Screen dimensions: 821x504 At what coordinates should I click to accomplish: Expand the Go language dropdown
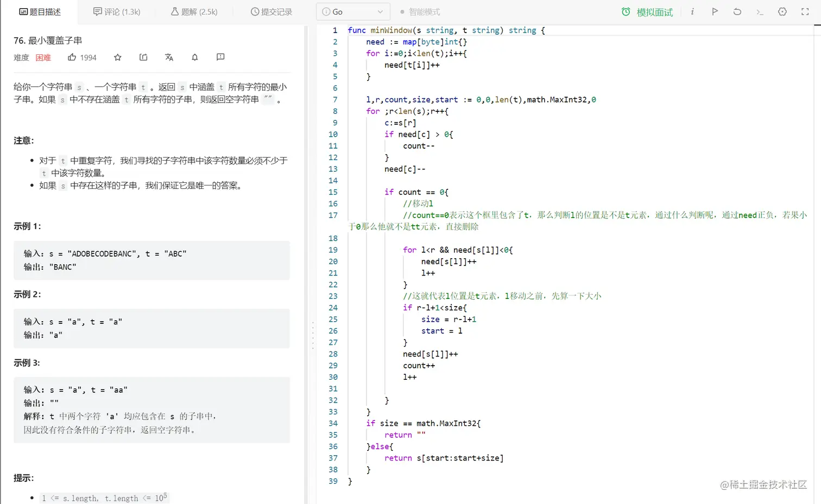pyautogui.click(x=353, y=12)
